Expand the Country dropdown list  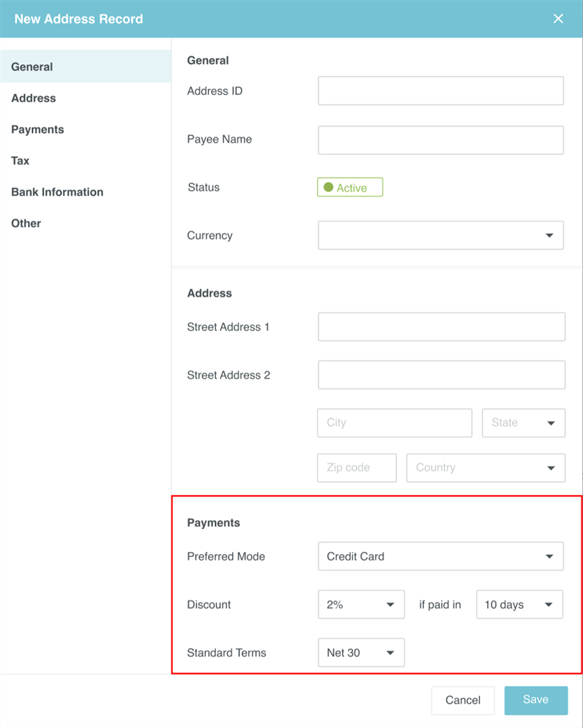tap(486, 468)
